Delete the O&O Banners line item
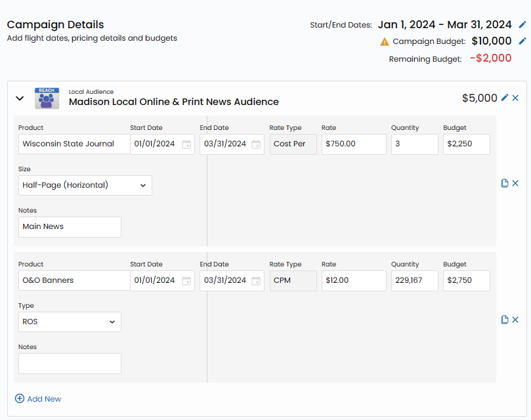Viewport: 531px width, 420px height. pyautogui.click(x=515, y=320)
